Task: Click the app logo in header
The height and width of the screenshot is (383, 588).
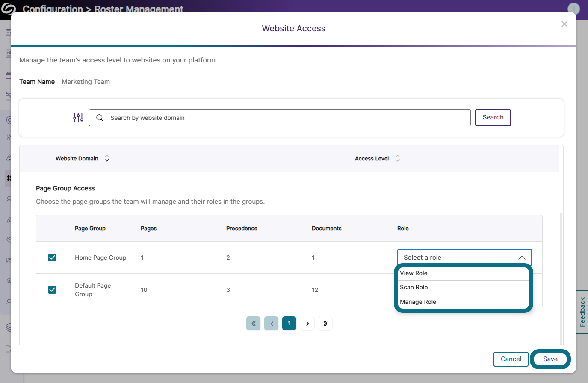Action: (x=8, y=9)
